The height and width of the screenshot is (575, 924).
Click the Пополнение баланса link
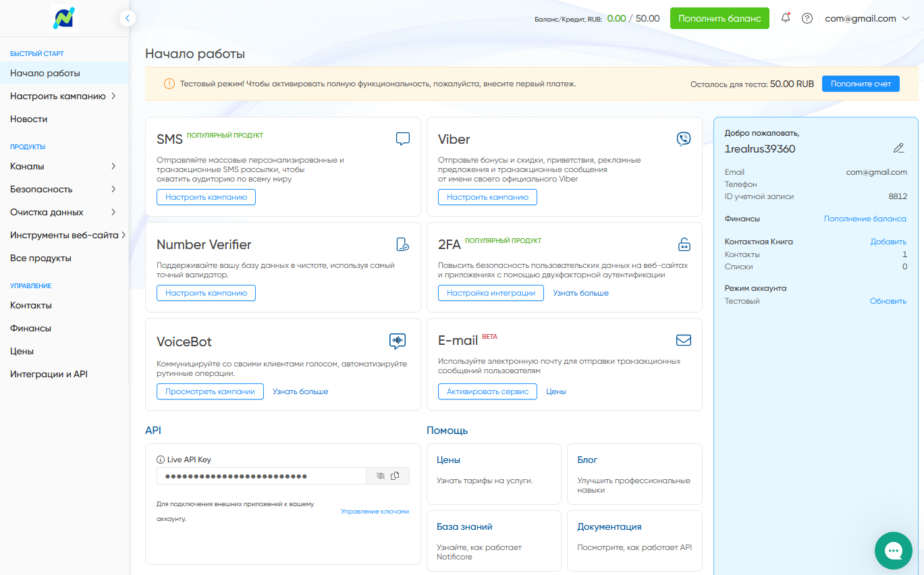point(865,219)
